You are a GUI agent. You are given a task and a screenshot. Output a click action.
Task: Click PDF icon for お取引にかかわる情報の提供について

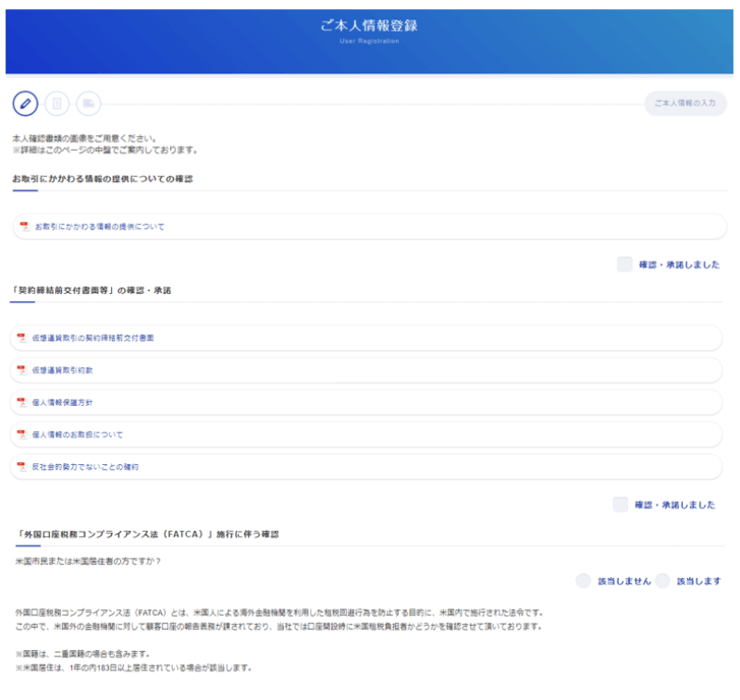point(24,227)
